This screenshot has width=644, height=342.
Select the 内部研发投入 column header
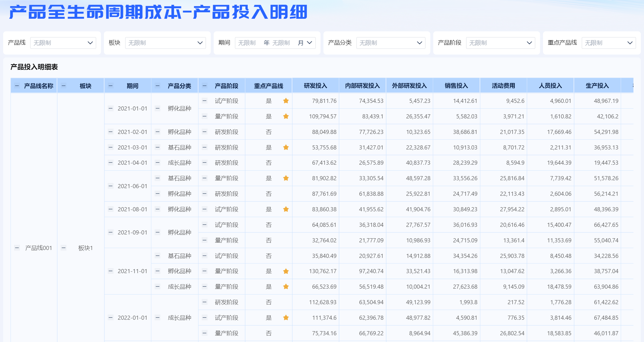[x=362, y=86]
